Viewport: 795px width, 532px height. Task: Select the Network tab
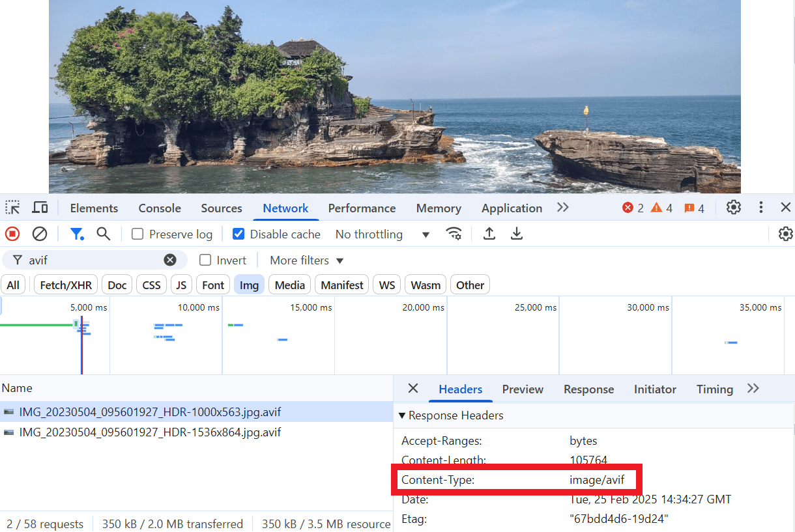(x=285, y=208)
